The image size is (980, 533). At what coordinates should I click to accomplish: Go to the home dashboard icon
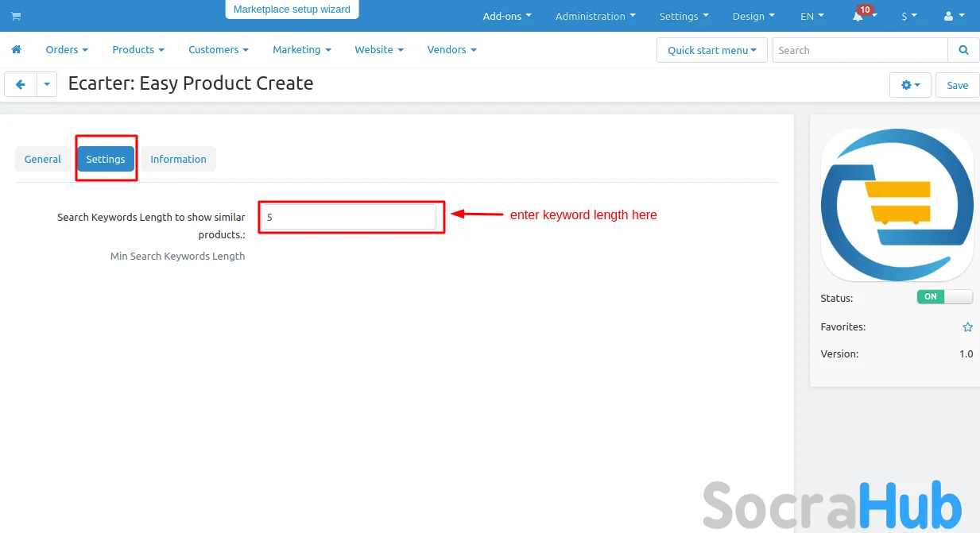(x=16, y=49)
